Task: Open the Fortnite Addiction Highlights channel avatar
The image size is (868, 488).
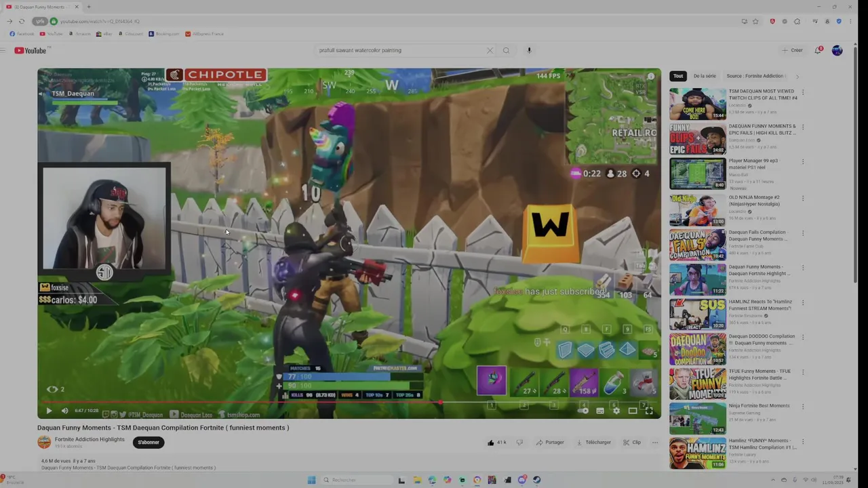Action: coord(44,443)
